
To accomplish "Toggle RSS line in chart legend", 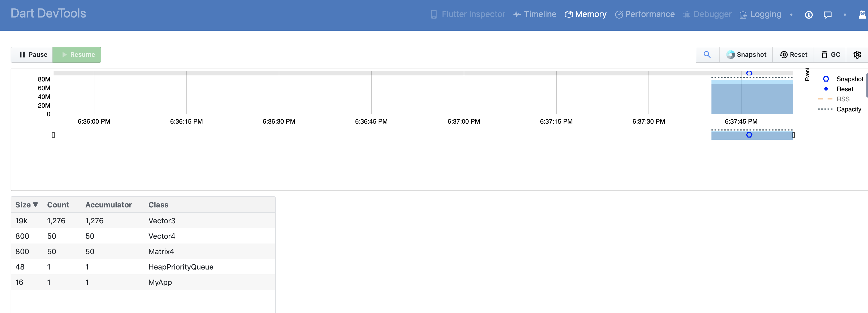I will pos(842,99).
